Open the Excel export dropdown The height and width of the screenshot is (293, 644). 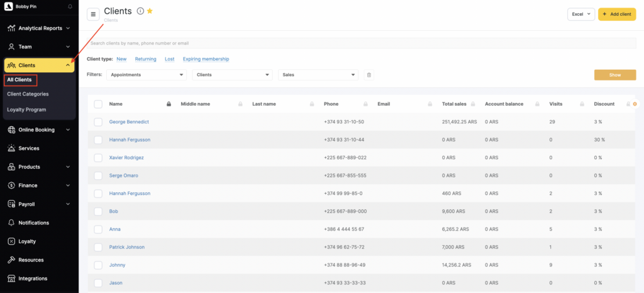580,14
